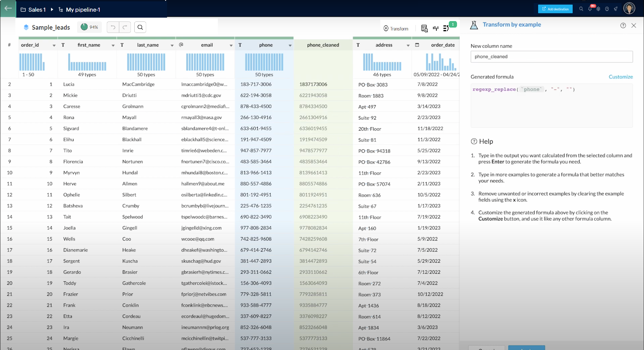The height and width of the screenshot is (350, 644).
Task: Open the ruleset icon with badge 1
Action: pos(446,29)
